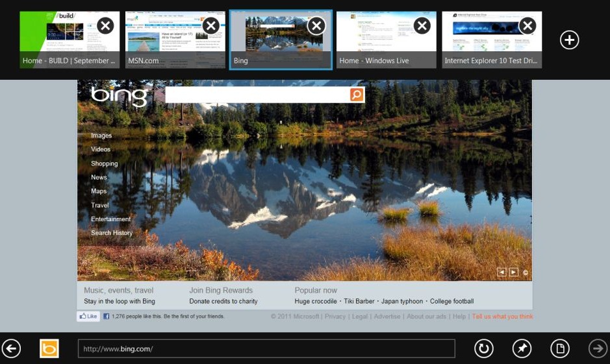
Task: Open Stay in the loop with Bing
Action: coord(120,301)
